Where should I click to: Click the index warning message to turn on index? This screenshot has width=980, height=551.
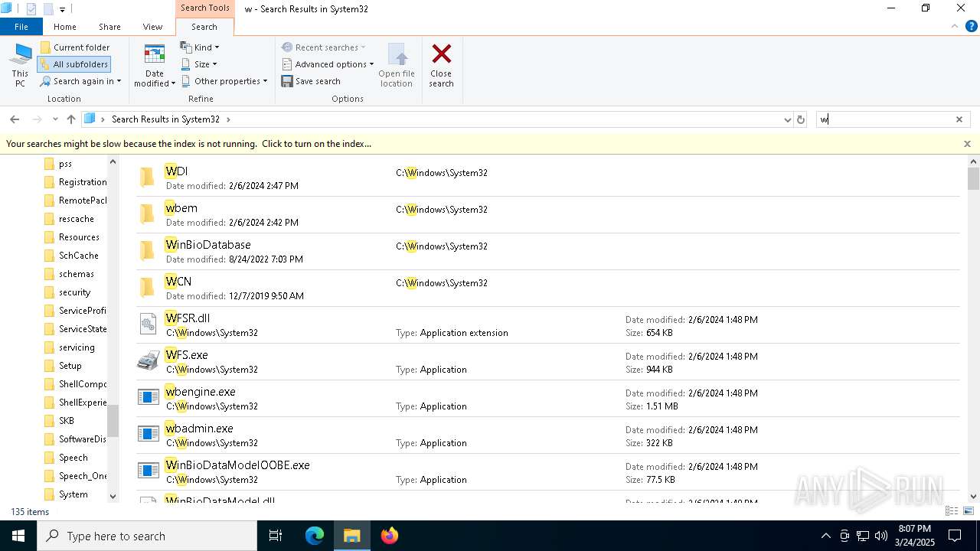tap(188, 144)
